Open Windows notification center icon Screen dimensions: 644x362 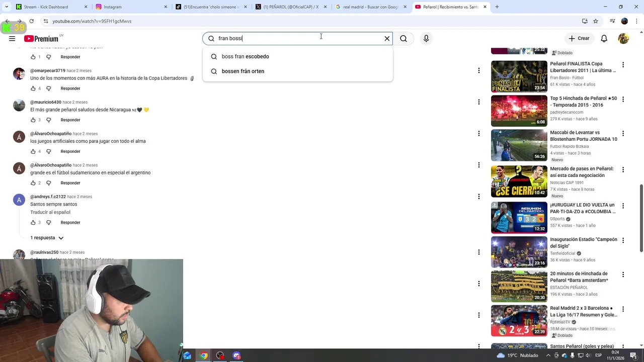tap(633, 355)
